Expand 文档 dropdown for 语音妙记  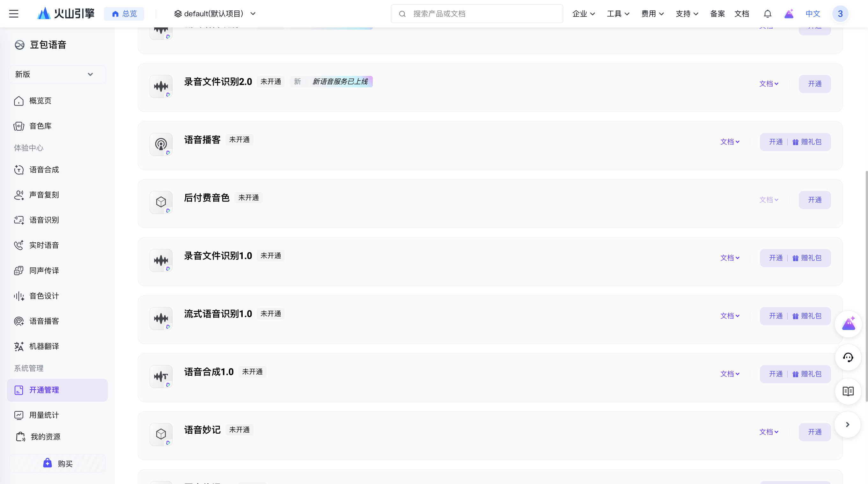[x=769, y=432]
